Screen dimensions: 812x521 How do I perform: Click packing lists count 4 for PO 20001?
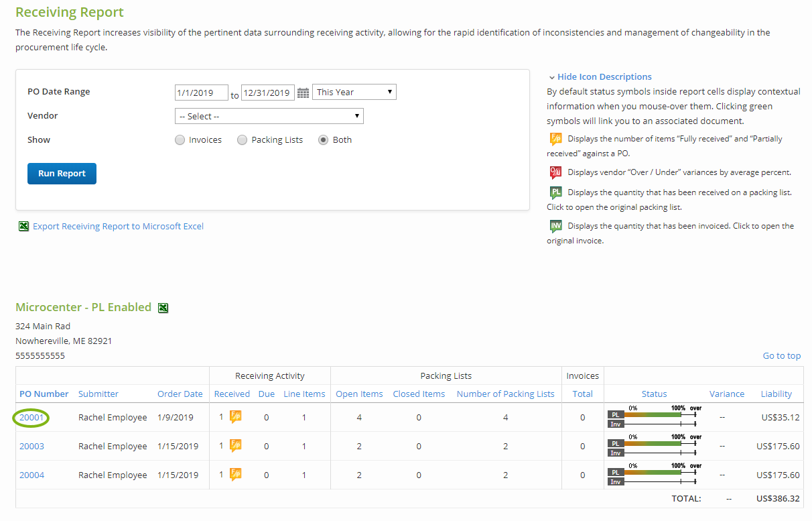click(506, 418)
